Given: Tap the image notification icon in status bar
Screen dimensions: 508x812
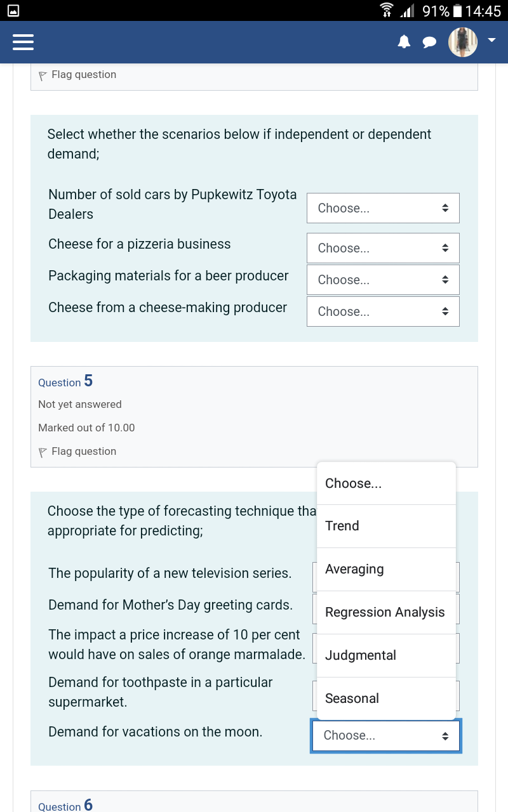Looking at the screenshot, I should [x=13, y=11].
